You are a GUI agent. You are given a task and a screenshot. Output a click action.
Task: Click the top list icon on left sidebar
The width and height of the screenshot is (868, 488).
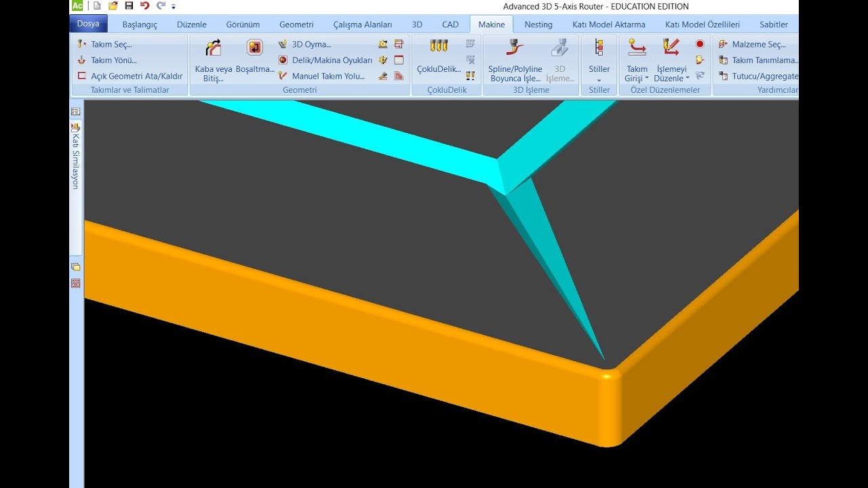(76, 111)
